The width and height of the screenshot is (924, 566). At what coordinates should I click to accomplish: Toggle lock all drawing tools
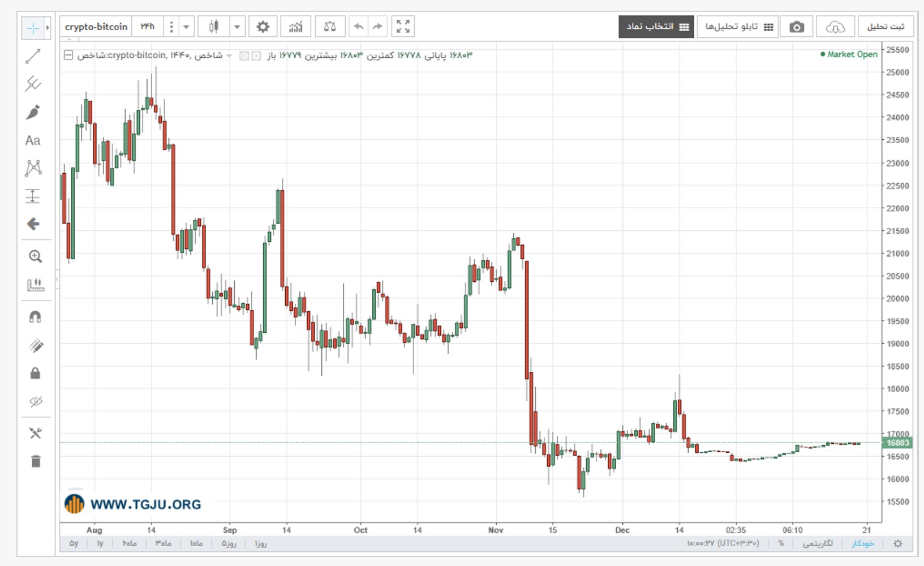(x=35, y=373)
